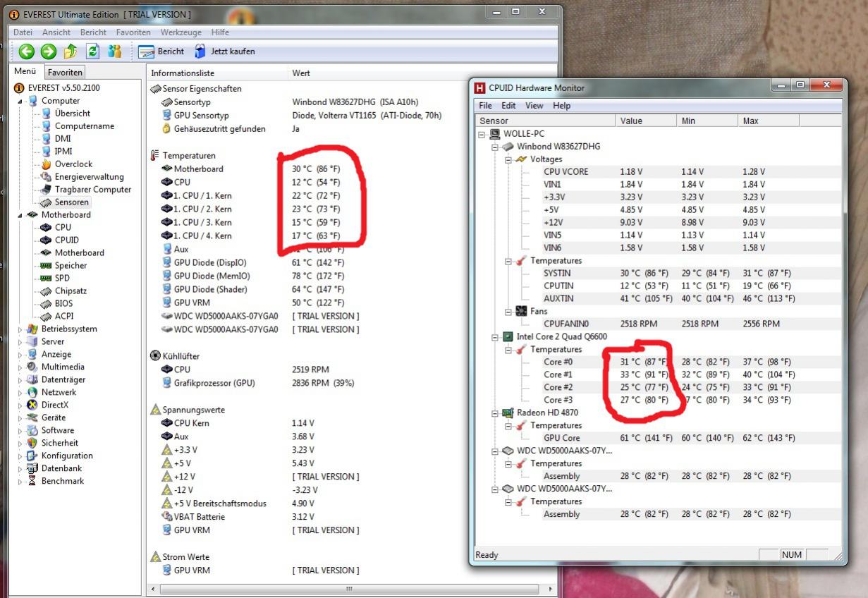Open File menu in Hardware Monitor
This screenshot has width=868, height=598.
coord(486,106)
